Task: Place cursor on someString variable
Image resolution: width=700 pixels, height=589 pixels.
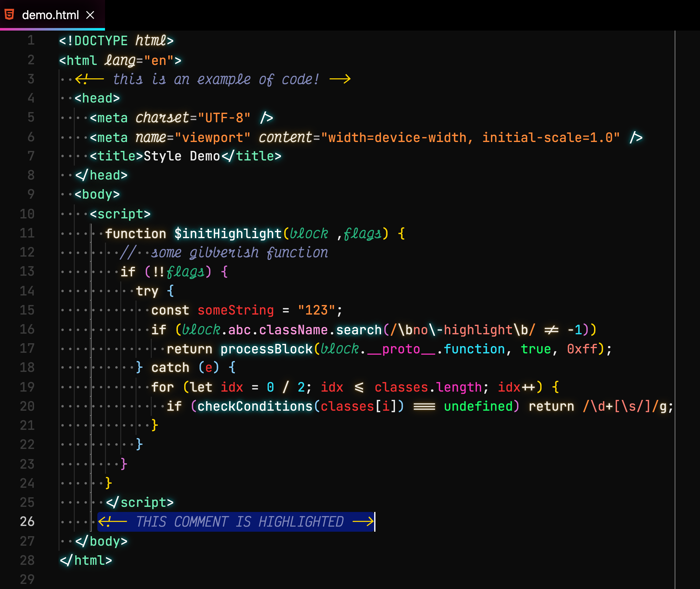Action: click(235, 310)
